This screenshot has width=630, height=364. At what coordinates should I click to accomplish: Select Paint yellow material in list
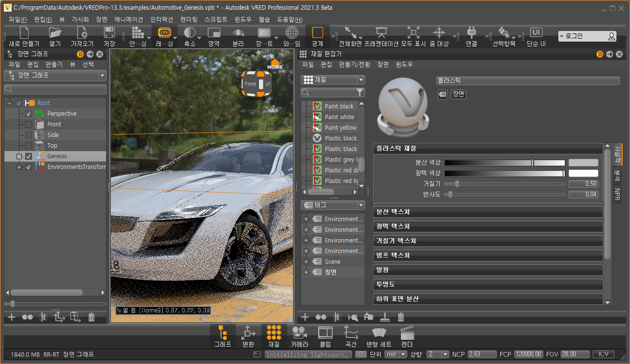[340, 128]
